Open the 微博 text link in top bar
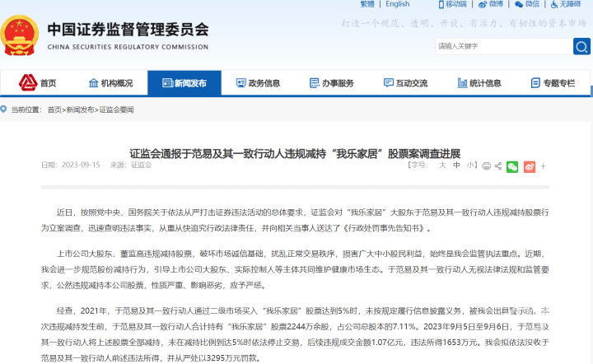593x364 pixels. click(x=496, y=4)
